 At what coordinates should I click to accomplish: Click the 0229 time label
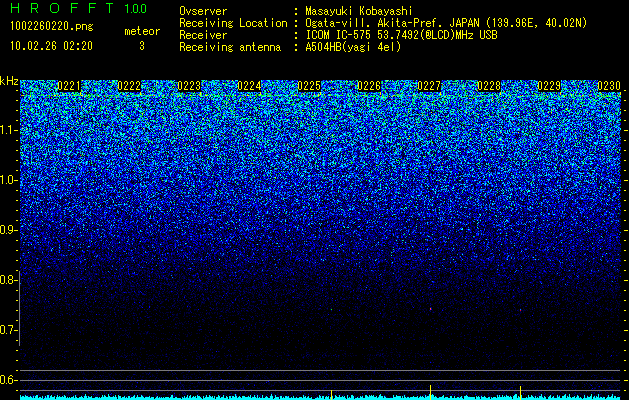coord(549,86)
